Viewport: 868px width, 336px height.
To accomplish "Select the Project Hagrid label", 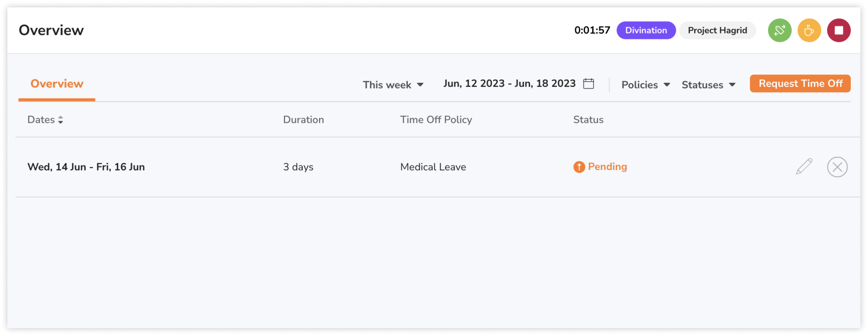I will pyautogui.click(x=717, y=30).
